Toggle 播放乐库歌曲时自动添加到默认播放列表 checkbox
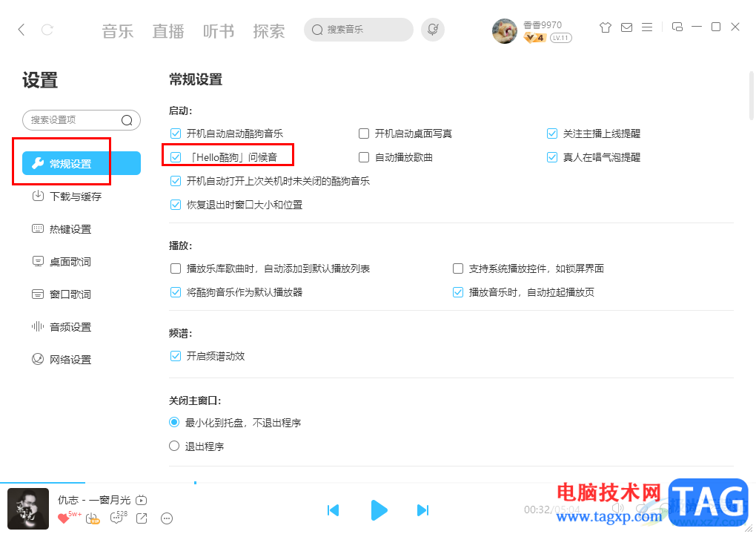 point(176,268)
